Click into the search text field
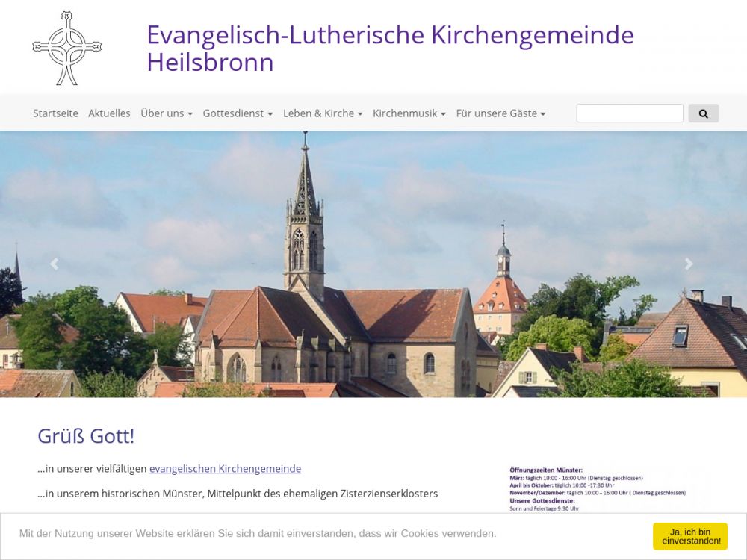The width and height of the screenshot is (747, 560). [x=629, y=113]
